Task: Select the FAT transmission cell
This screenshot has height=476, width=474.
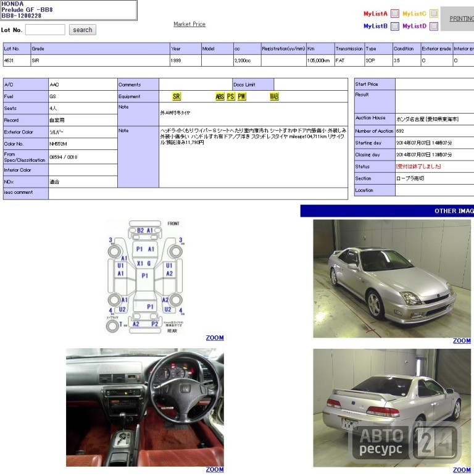Action: coord(349,61)
